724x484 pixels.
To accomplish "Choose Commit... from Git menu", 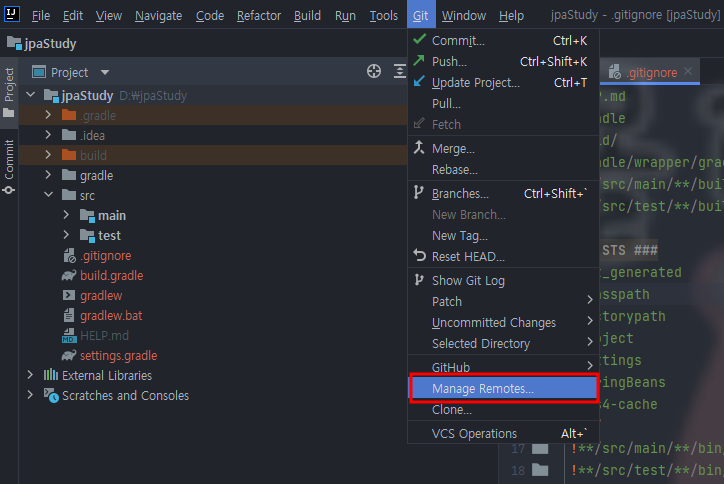I will pyautogui.click(x=503, y=41).
